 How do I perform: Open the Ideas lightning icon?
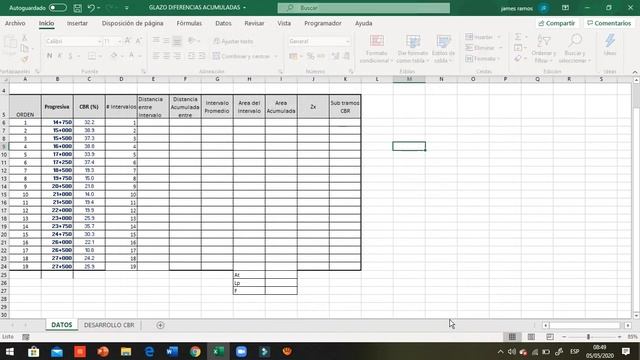610,45
